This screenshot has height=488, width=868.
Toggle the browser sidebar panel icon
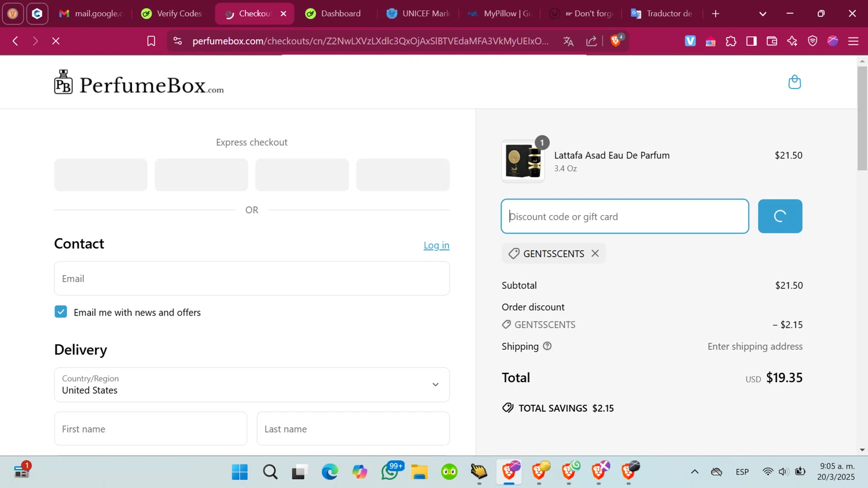pyautogui.click(x=751, y=41)
